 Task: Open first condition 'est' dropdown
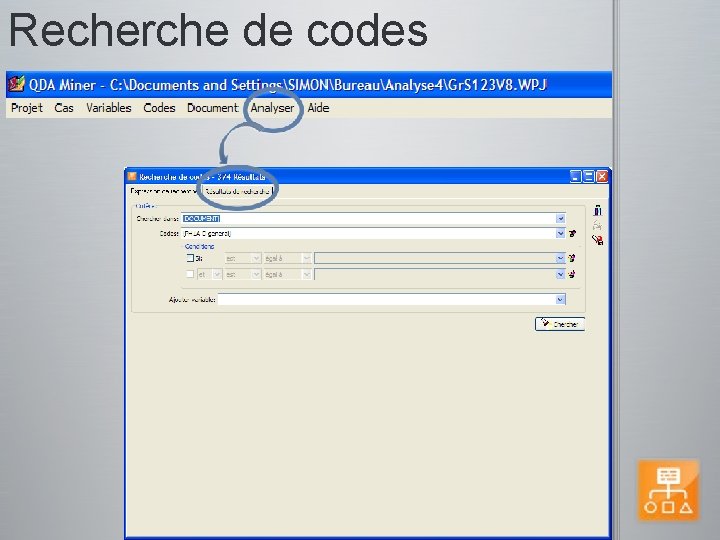[256, 259]
